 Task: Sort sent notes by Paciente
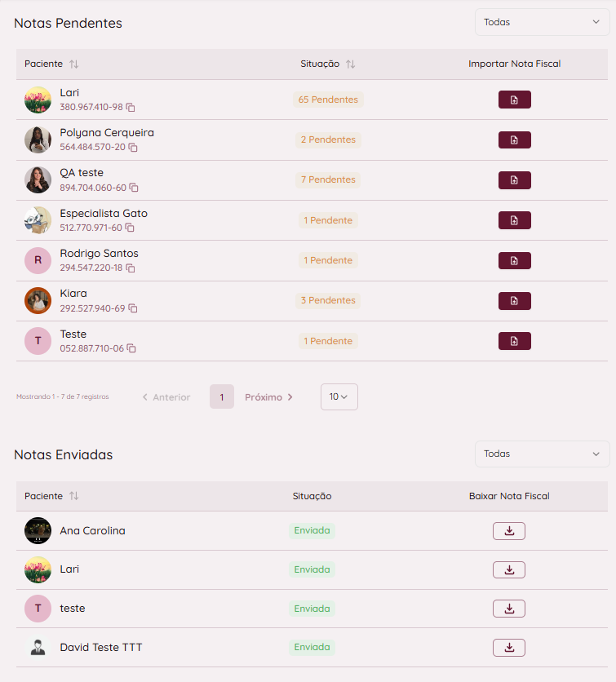pyautogui.click(x=74, y=496)
